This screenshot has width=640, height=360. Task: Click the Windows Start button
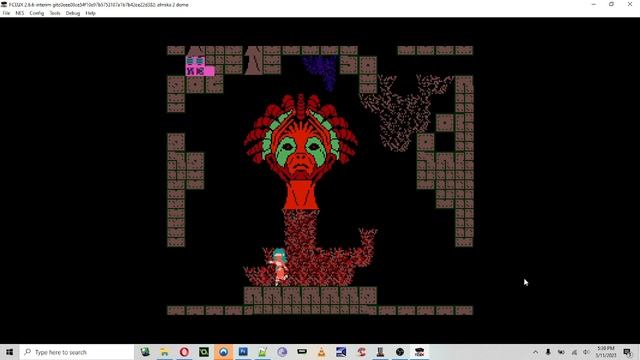[9, 352]
